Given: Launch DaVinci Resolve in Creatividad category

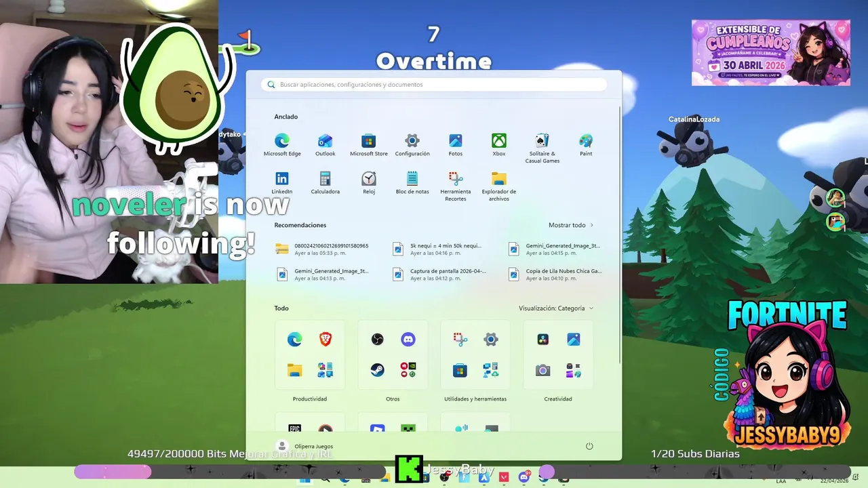Looking at the screenshot, I should pyautogui.click(x=543, y=340).
